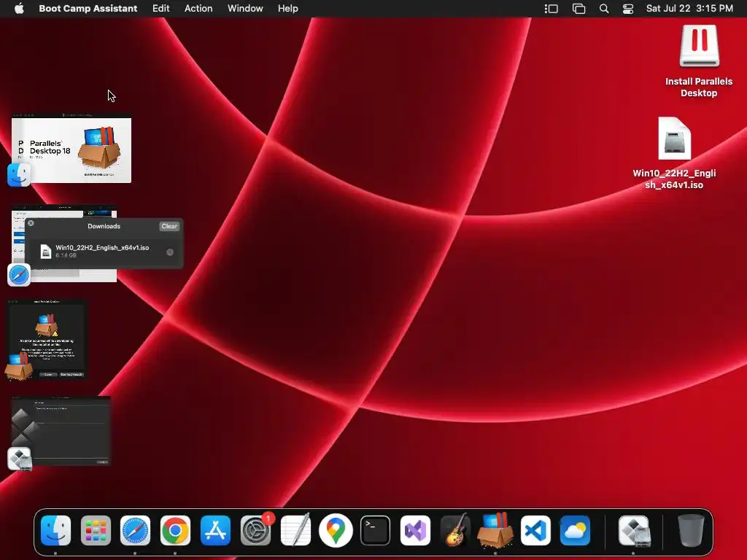Switch to Parallels Desktop 18 Finder thumbnail
This screenshot has height=560, width=747.
[x=71, y=149]
